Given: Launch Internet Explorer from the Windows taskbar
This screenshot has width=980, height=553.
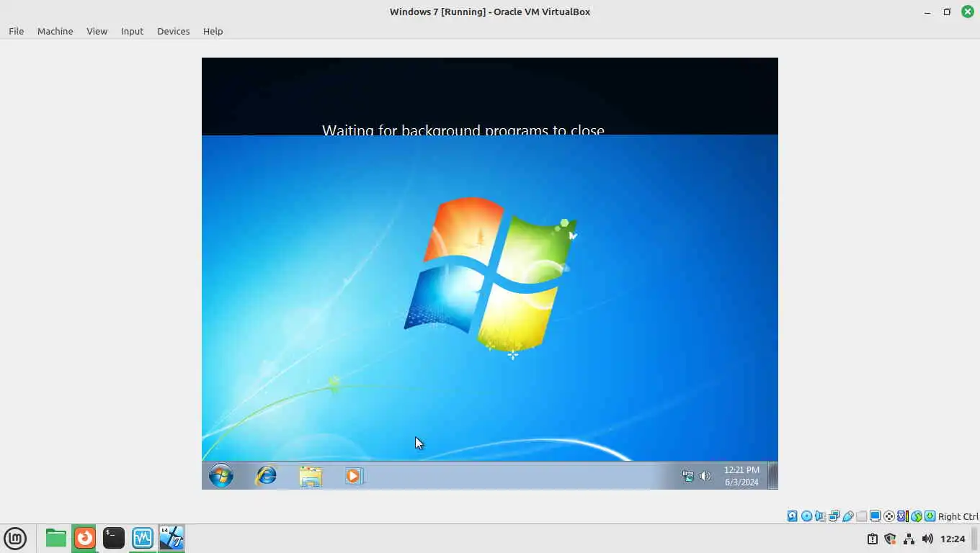Looking at the screenshot, I should [x=267, y=476].
